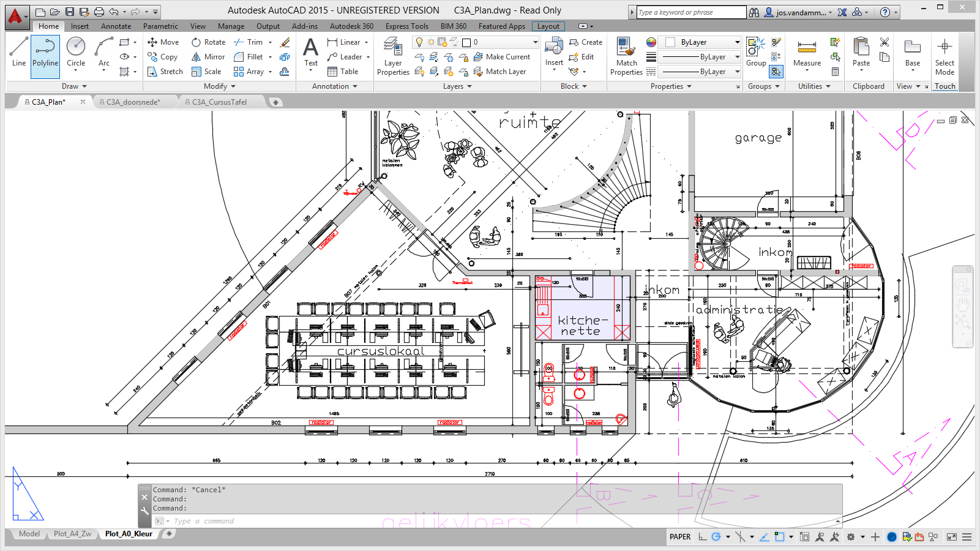The width and height of the screenshot is (980, 551).
Task: Open the object color ByLayer dropdown
Action: 738,42
